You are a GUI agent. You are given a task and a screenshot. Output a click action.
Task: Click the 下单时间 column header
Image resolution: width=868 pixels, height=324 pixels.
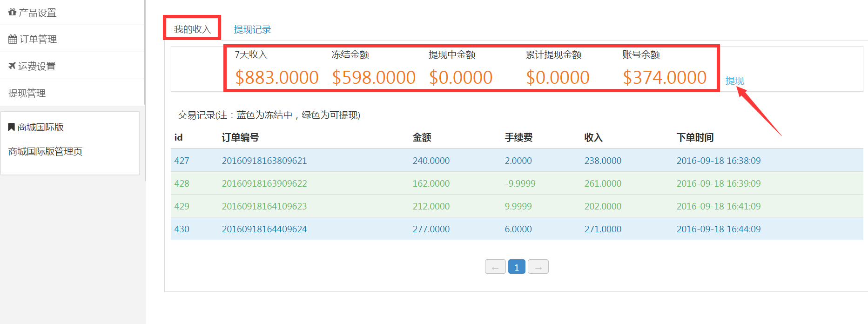point(695,137)
